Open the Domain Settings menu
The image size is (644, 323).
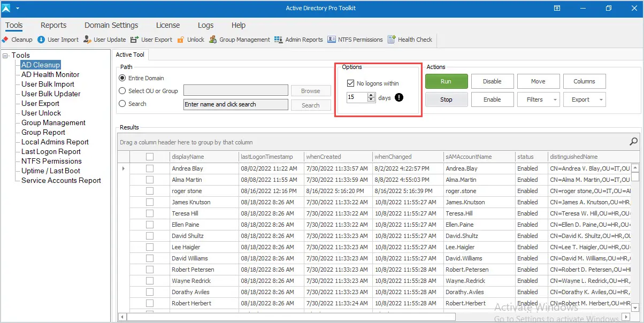point(111,25)
